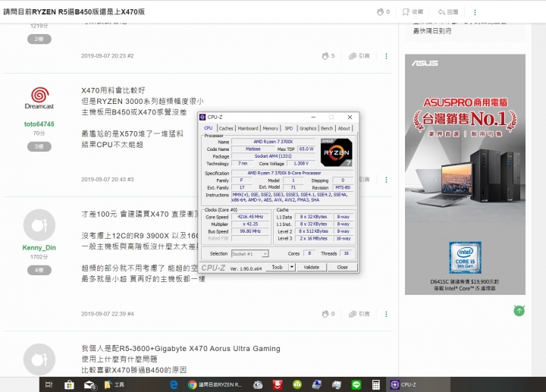Click the CPU-Z taskbar button
The width and height of the screenshot is (546, 392).
(419, 384)
